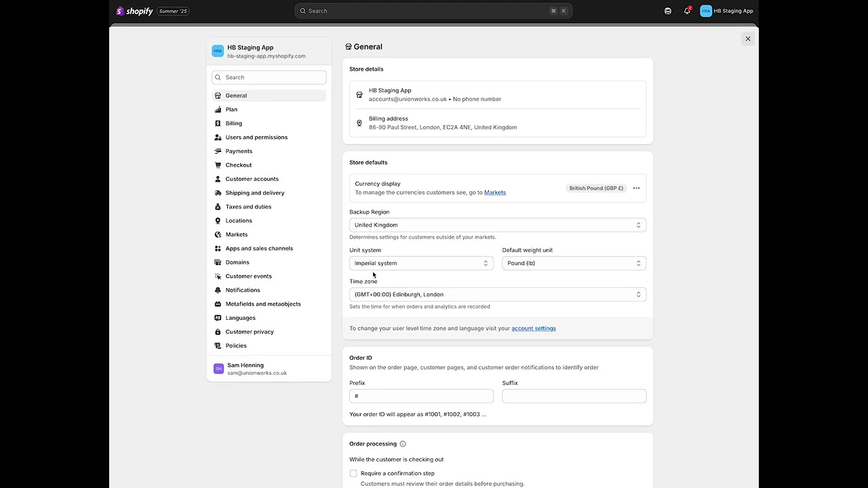Image resolution: width=868 pixels, height=488 pixels.
Task: Open the Billing address row
Action: 498,123
